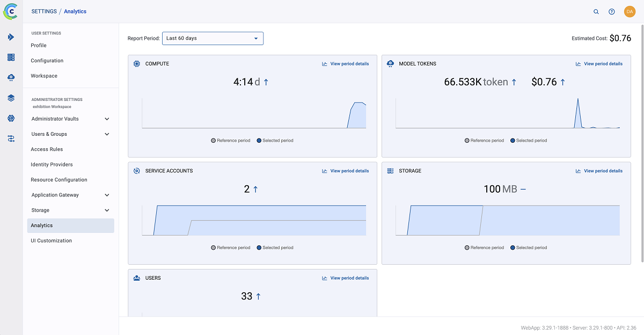This screenshot has height=335, width=644.
Task: Toggle Reference period legend in Service Accounts chart
Action: (231, 247)
